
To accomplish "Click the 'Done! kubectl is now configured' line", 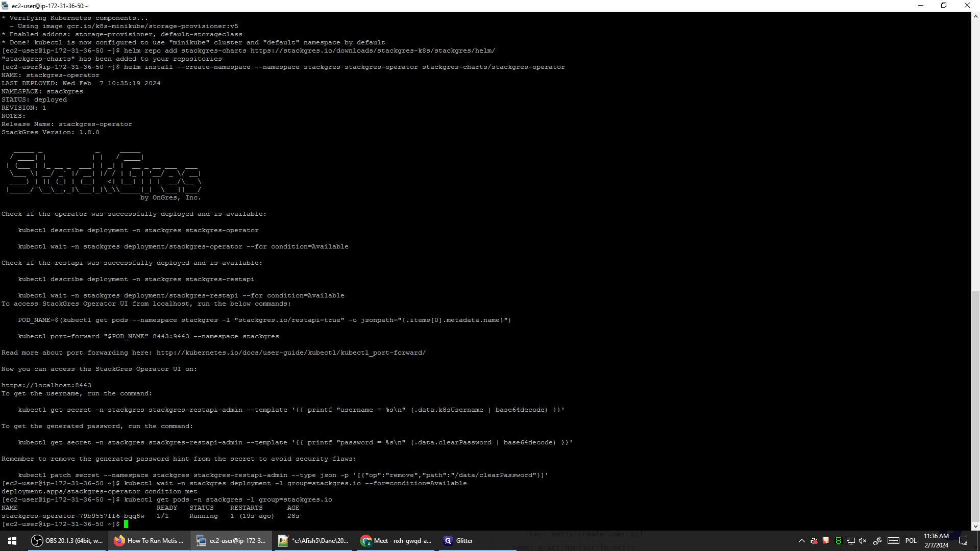I will pos(193,42).
